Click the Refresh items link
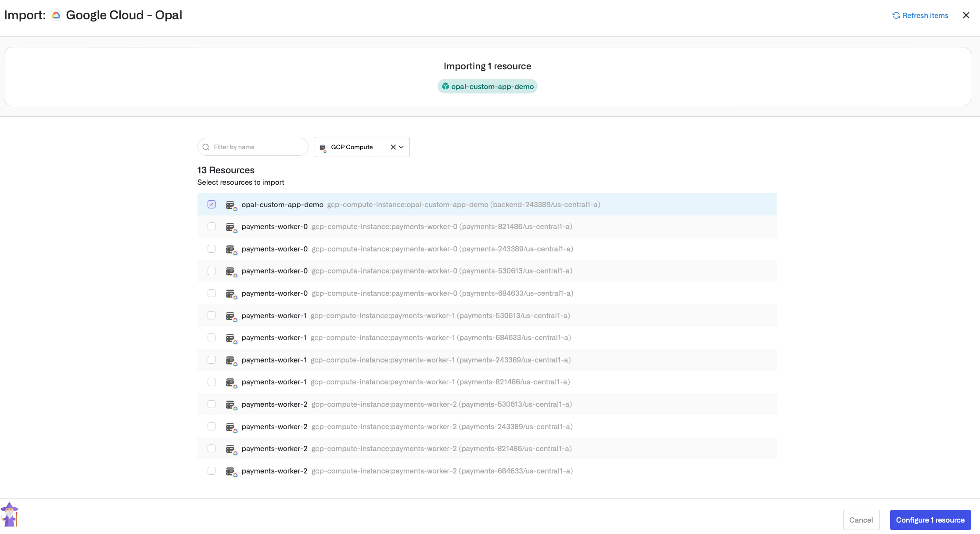The image size is (980, 534). (x=925, y=16)
